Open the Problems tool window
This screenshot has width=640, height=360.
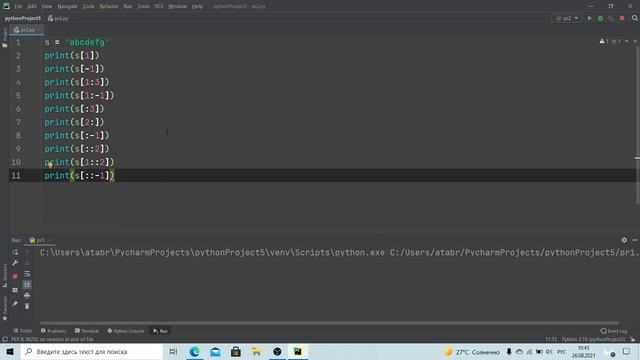tap(53, 331)
